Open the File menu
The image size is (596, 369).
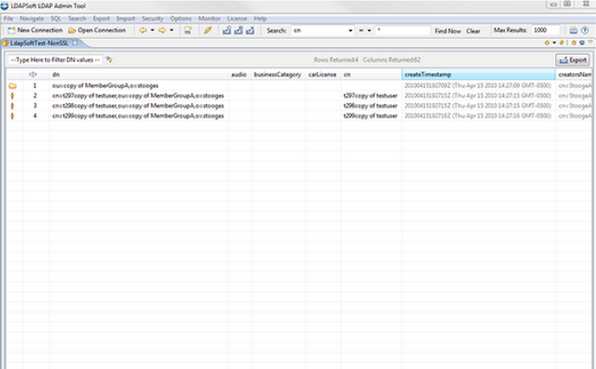(x=8, y=19)
